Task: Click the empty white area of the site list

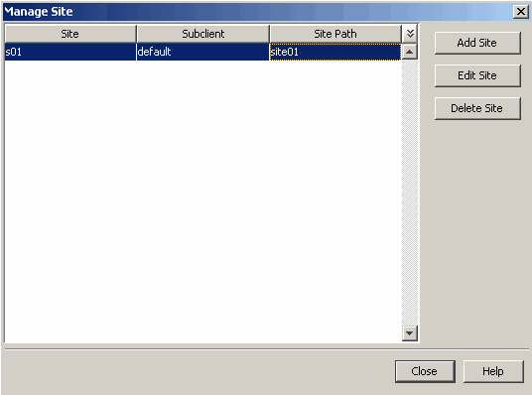Action: tap(202, 201)
